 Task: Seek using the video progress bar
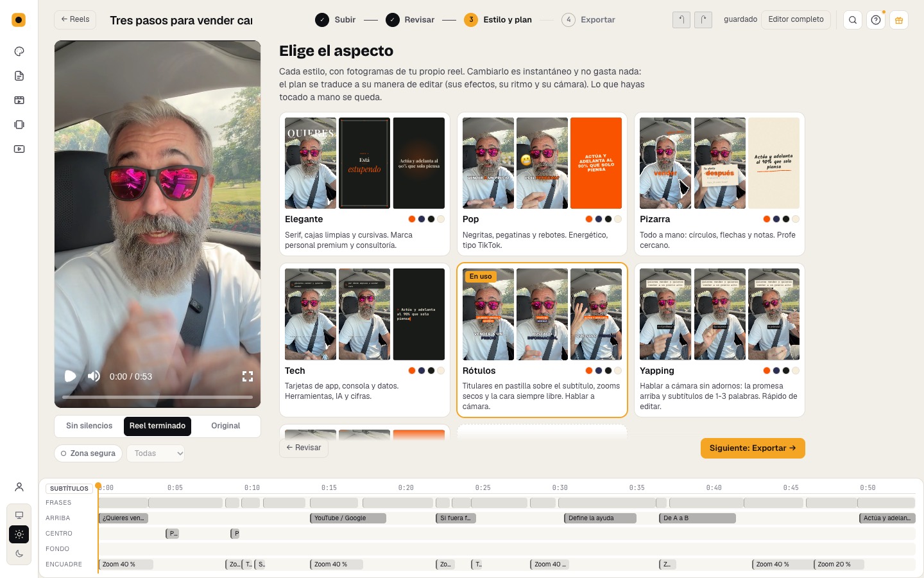point(157,398)
